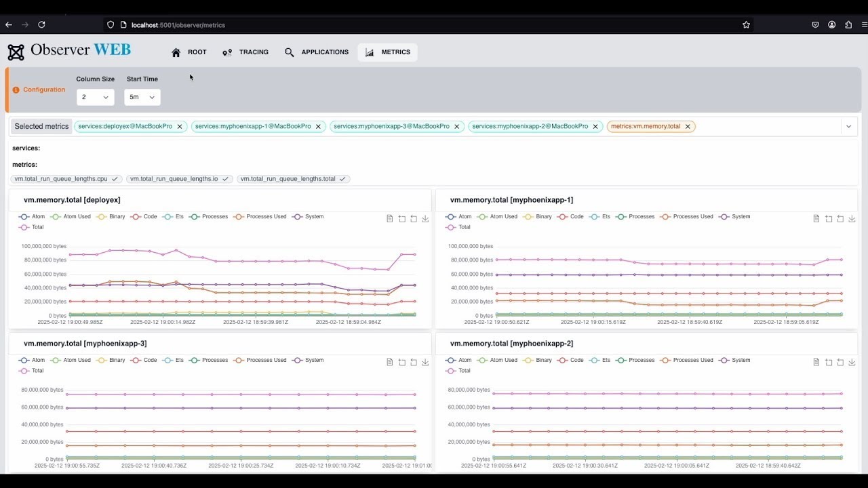Toggle Processes color marker in myphoenixapp-2 legend
Viewport: 868px width, 488px height.
[622, 361]
